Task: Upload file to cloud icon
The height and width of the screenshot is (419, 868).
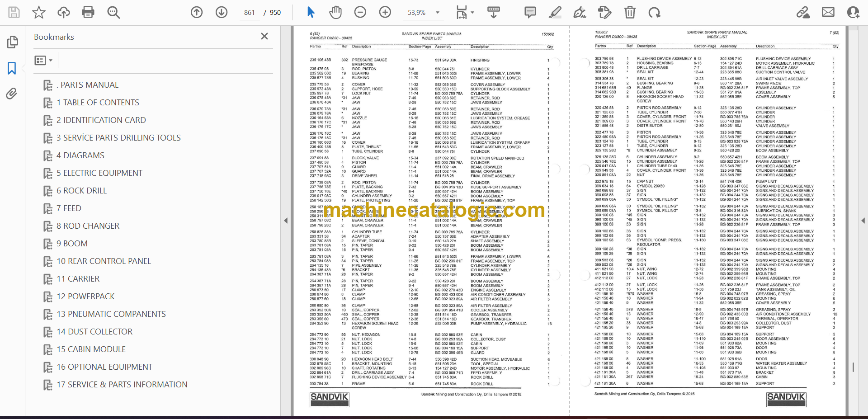Action: point(64,12)
